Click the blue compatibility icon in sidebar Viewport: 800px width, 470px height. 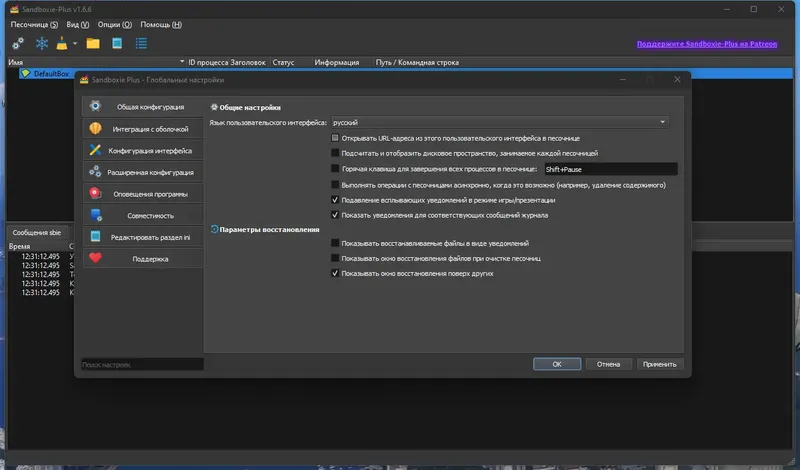click(96, 215)
